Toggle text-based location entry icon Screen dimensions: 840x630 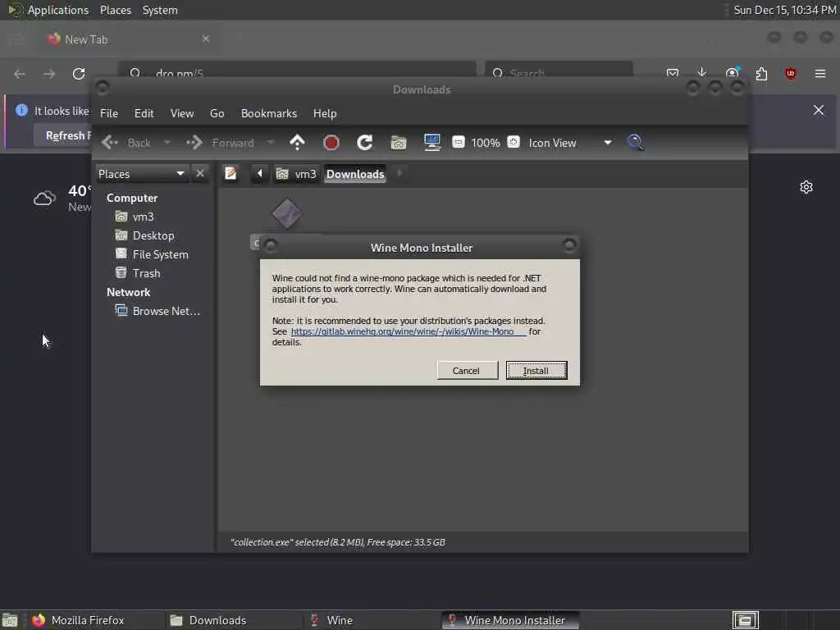(231, 174)
